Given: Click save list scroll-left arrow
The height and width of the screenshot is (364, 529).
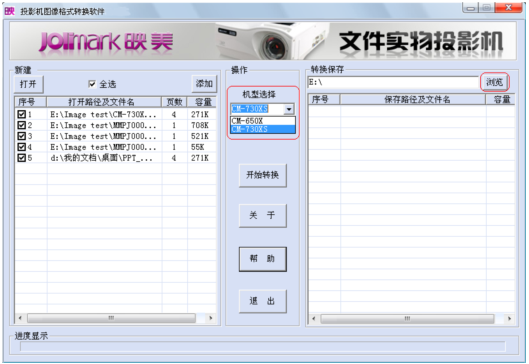Looking at the screenshot, I should [x=314, y=318].
